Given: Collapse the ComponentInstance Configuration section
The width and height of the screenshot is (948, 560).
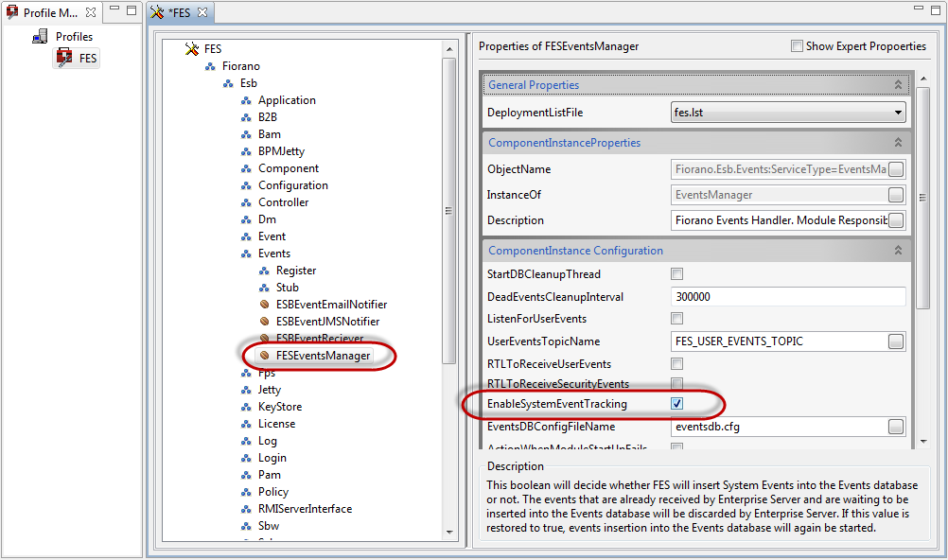Looking at the screenshot, I should (x=898, y=250).
